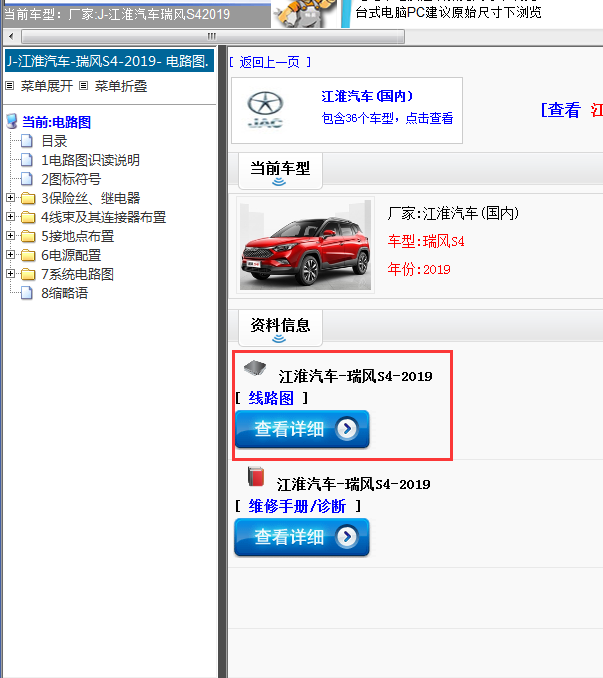The height and width of the screenshot is (678, 603).
Task: Click the left scroll arrow of horizontal scrollbar
Action: 11,36
